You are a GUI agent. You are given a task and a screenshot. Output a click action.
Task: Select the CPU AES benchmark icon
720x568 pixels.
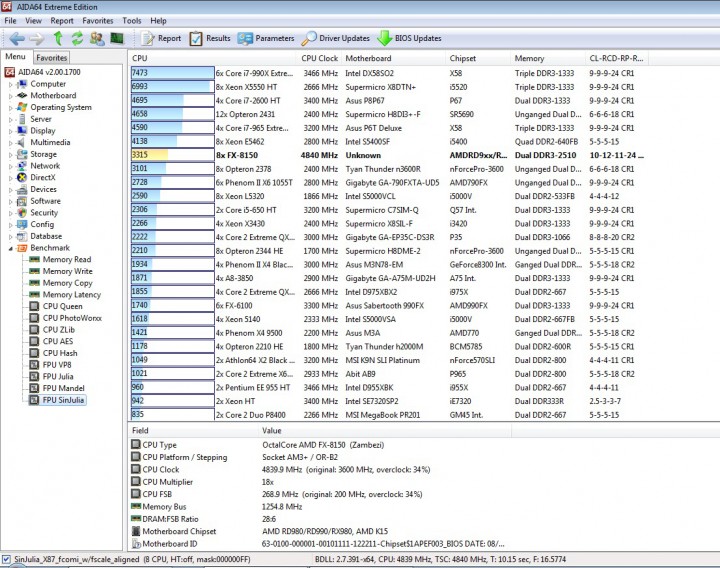coord(34,341)
